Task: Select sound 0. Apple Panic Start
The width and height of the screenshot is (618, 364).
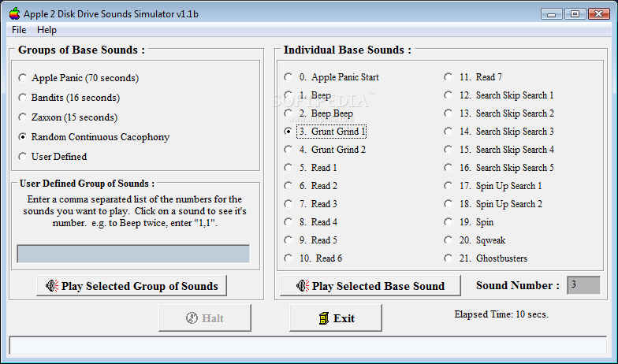Action: pos(331,77)
